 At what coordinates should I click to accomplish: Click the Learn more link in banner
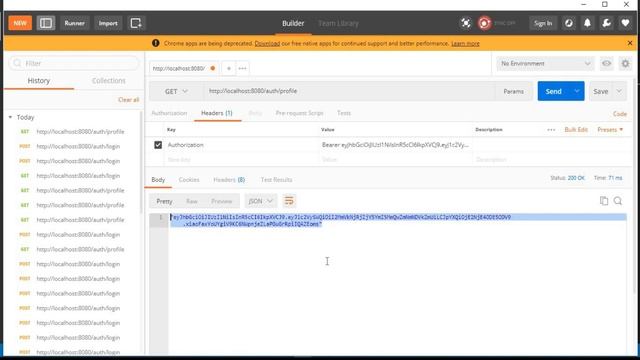[x=465, y=43]
